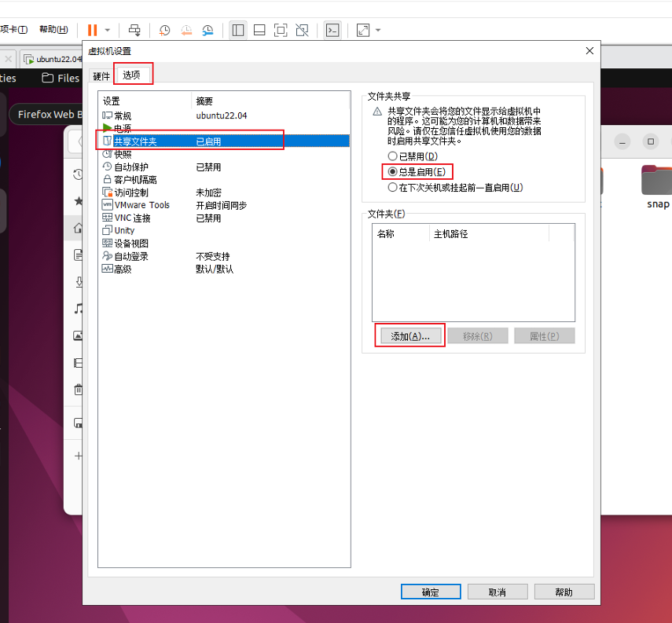
Task: Open the snapshot manager icon
Action: [207, 30]
